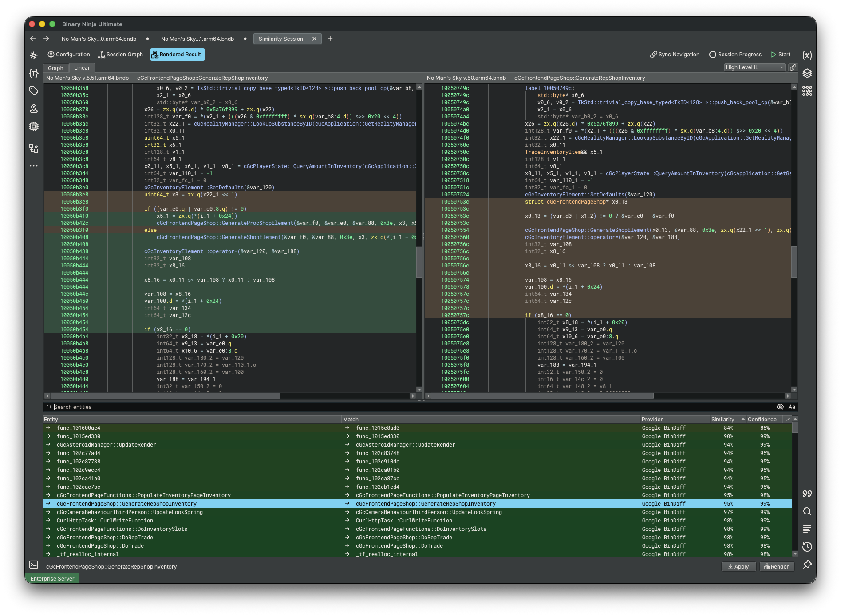Open the chip-shaped sidebar icon
Screen dimensions: 841x616
(34, 126)
